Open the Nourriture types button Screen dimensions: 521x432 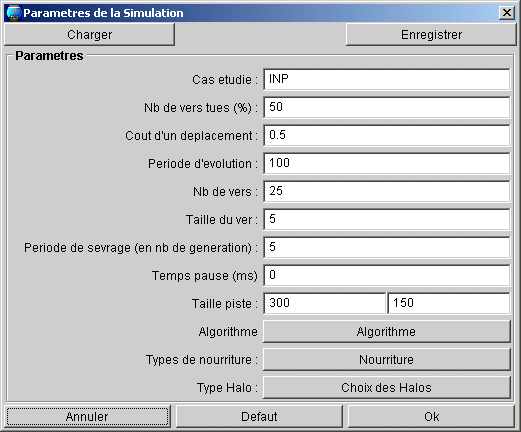387,360
